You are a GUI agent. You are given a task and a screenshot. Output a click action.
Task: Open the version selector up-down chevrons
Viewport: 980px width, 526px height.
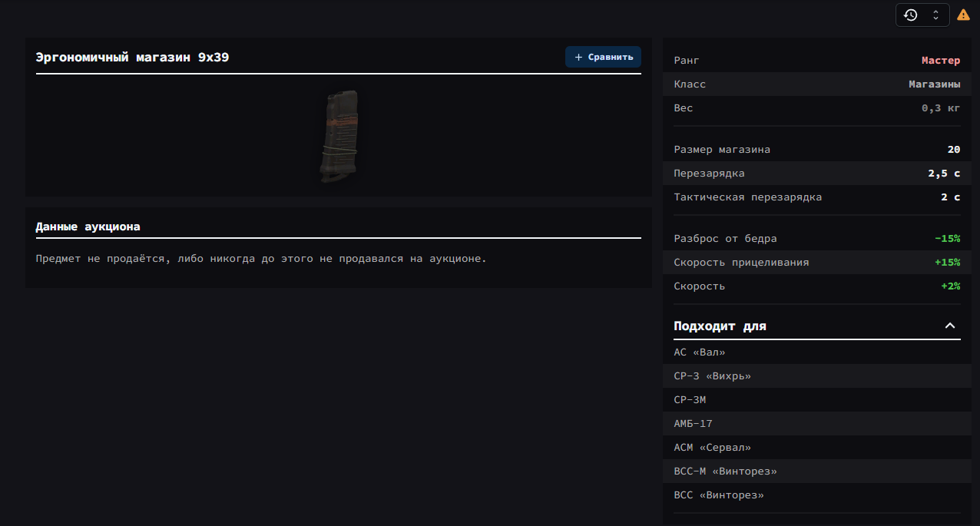pyautogui.click(x=935, y=15)
